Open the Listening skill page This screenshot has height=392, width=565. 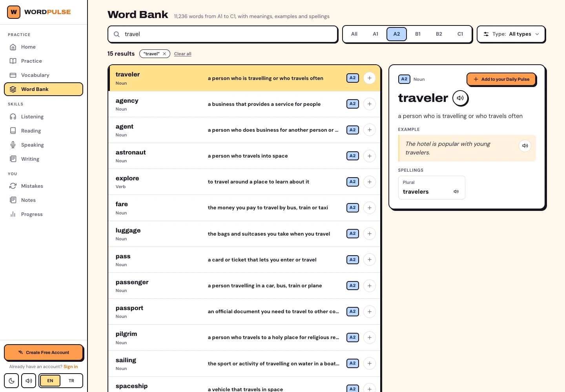[44, 117]
